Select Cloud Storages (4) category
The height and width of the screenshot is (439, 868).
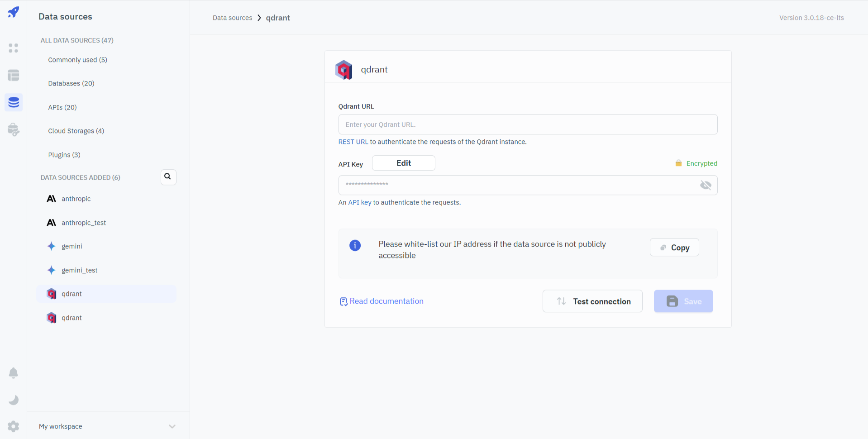pyautogui.click(x=76, y=131)
